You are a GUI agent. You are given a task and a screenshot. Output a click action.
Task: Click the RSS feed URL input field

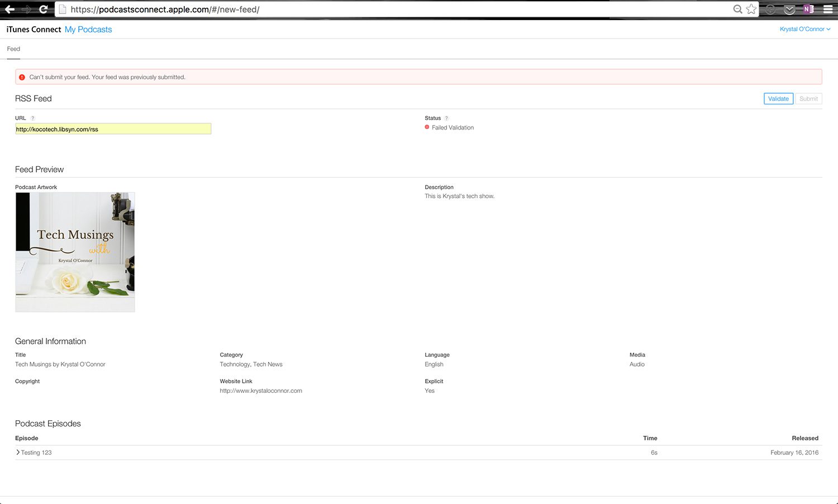click(x=113, y=129)
